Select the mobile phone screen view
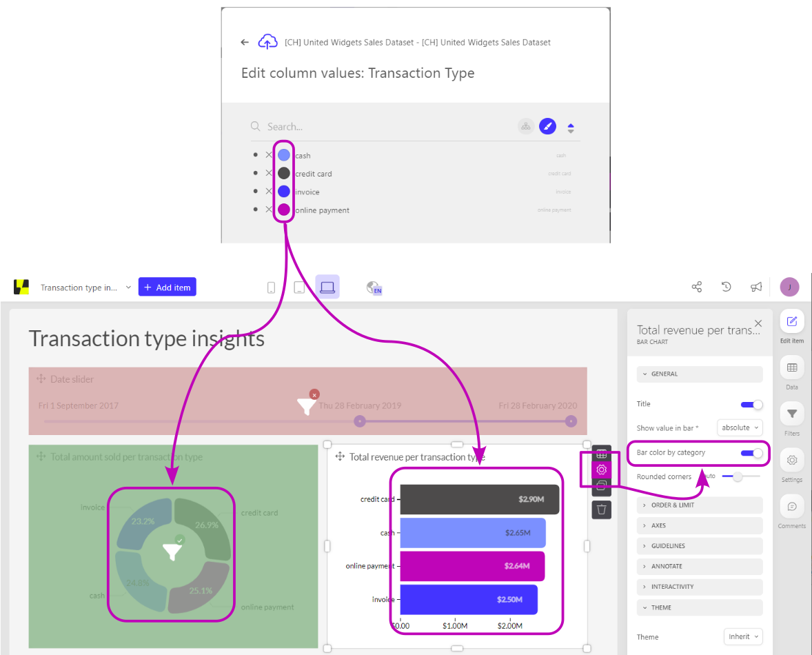Image resolution: width=812 pixels, height=655 pixels. (272, 288)
